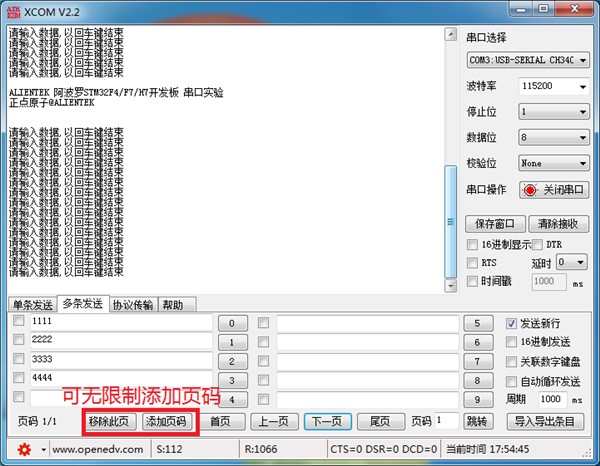Click the 添加页码 button

pos(166,422)
